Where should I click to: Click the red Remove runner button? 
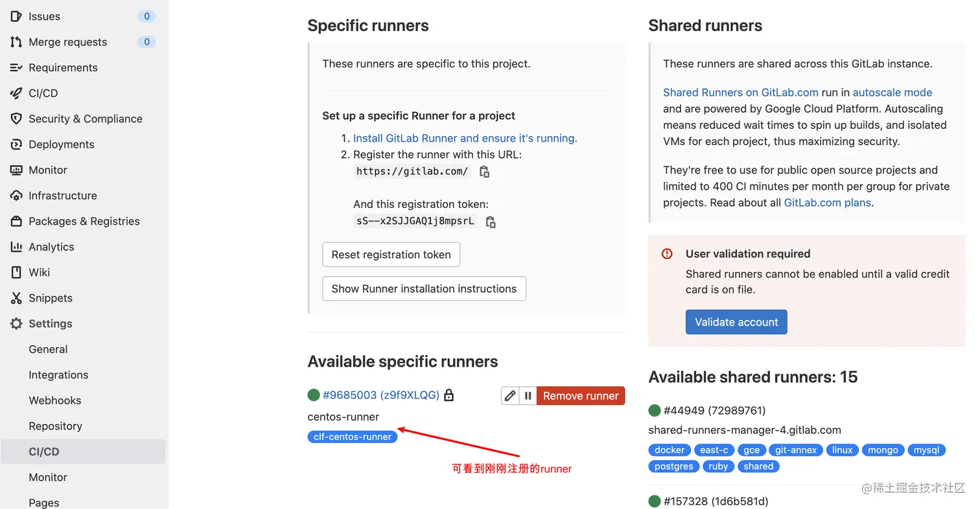click(581, 396)
